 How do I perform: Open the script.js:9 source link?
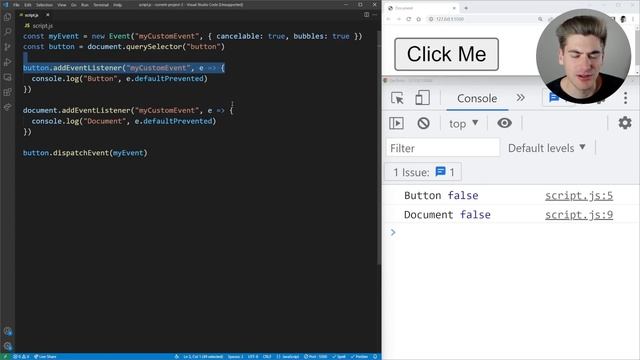pos(579,215)
